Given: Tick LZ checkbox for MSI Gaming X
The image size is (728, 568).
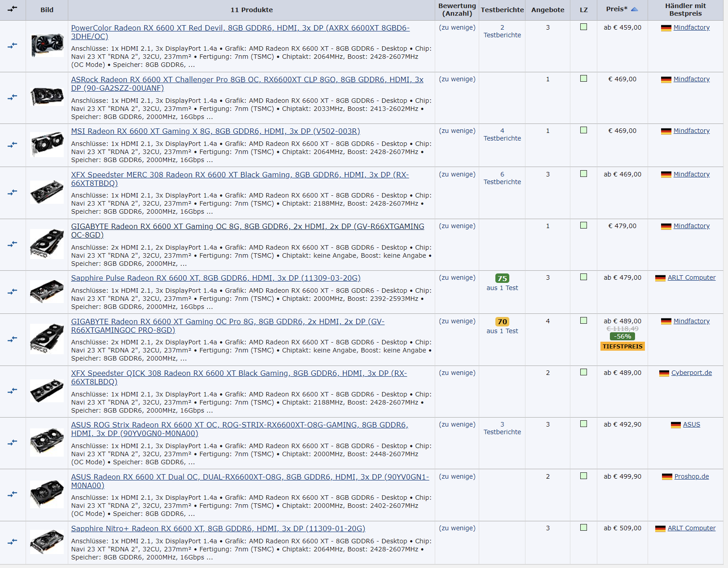Looking at the screenshot, I should 583,130.
